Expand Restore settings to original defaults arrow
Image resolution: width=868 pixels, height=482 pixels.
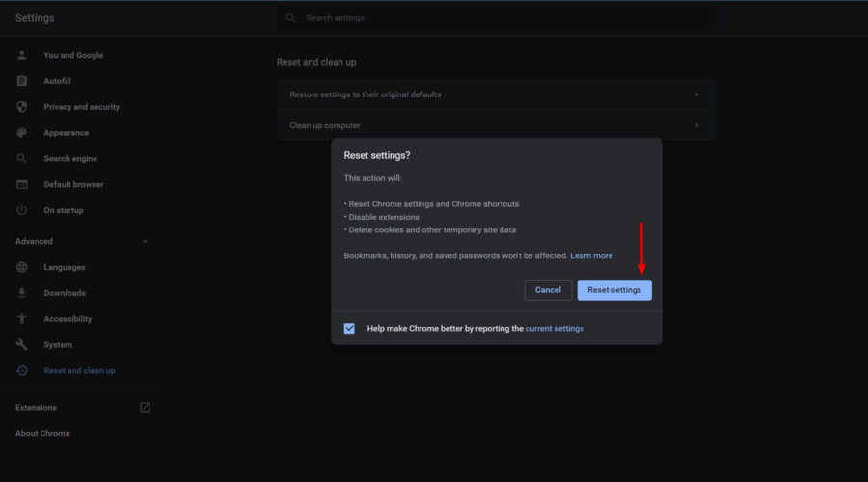[x=697, y=94]
